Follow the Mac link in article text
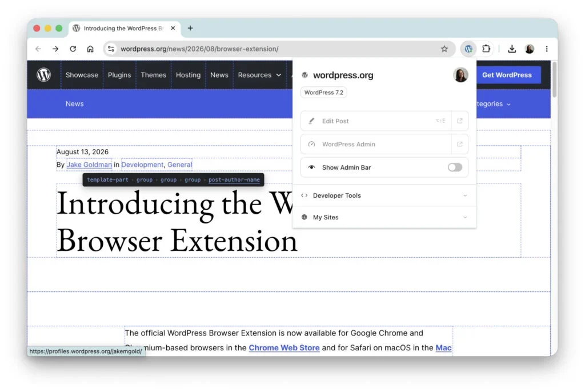This screenshot has width=585, height=392. [x=443, y=347]
